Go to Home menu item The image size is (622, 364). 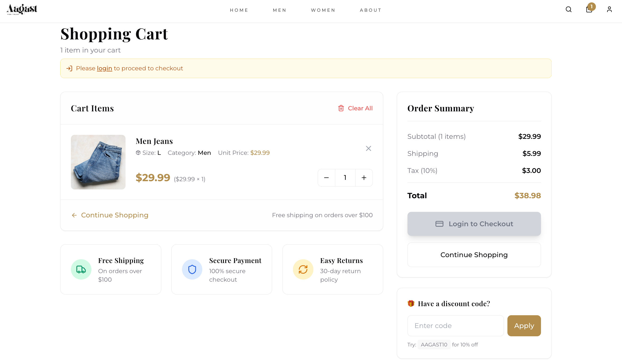pos(239,10)
